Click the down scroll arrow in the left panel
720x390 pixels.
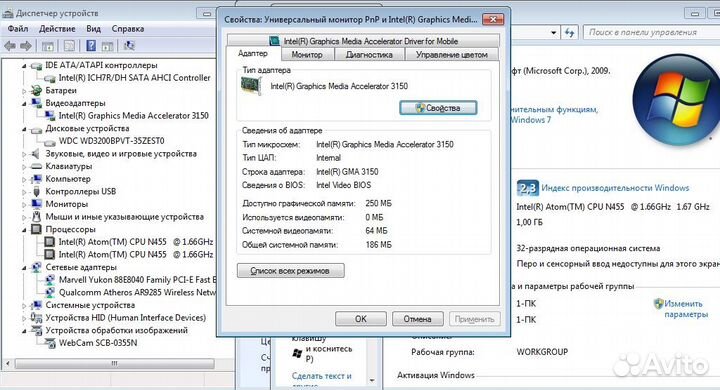371,380
